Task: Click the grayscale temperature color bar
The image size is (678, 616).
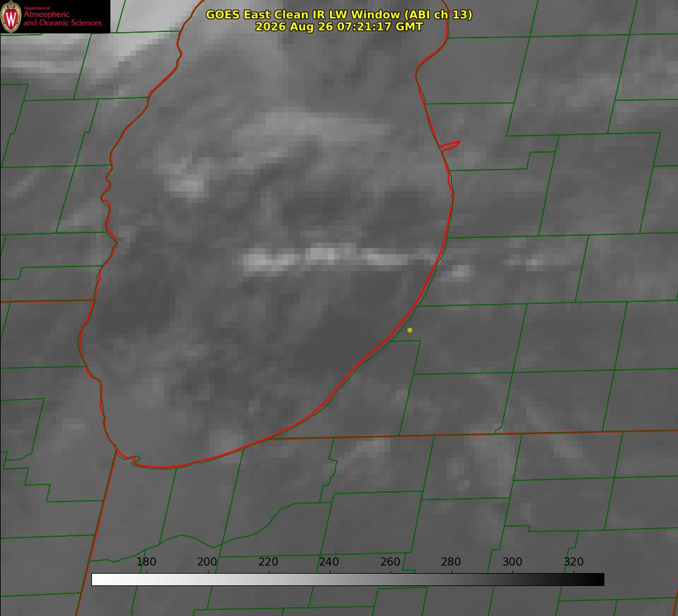Action: [348, 579]
